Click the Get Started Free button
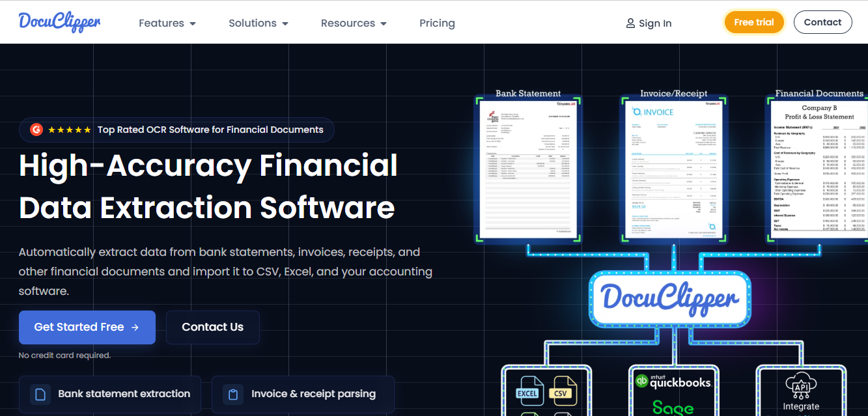This screenshot has height=416, width=868. click(x=87, y=327)
